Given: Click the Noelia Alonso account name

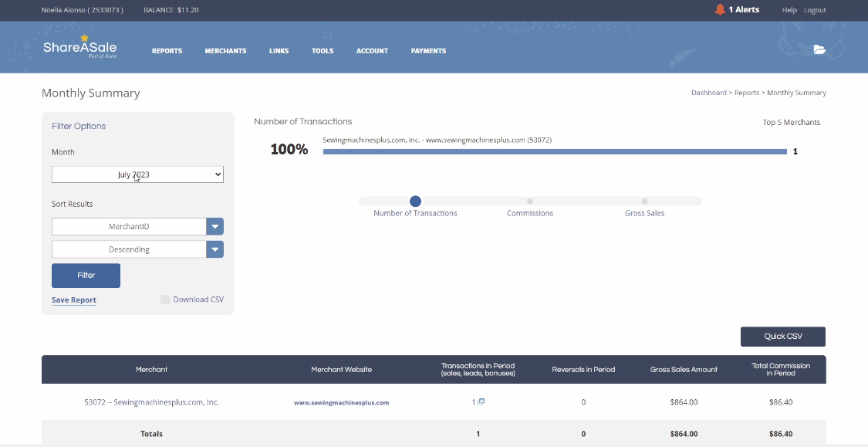Looking at the screenshot, I should coord(83,10).
